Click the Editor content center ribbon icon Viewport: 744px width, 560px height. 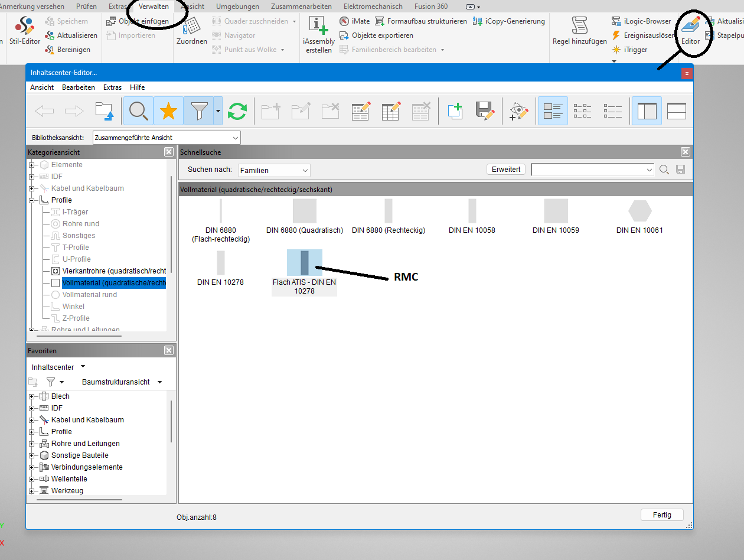coord(690,31)
